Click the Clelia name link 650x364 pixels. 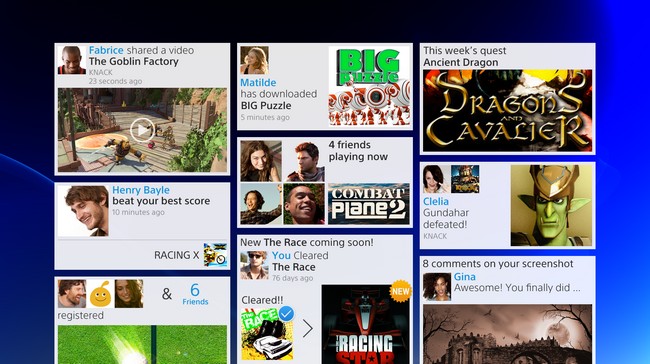tap(436, 201)
